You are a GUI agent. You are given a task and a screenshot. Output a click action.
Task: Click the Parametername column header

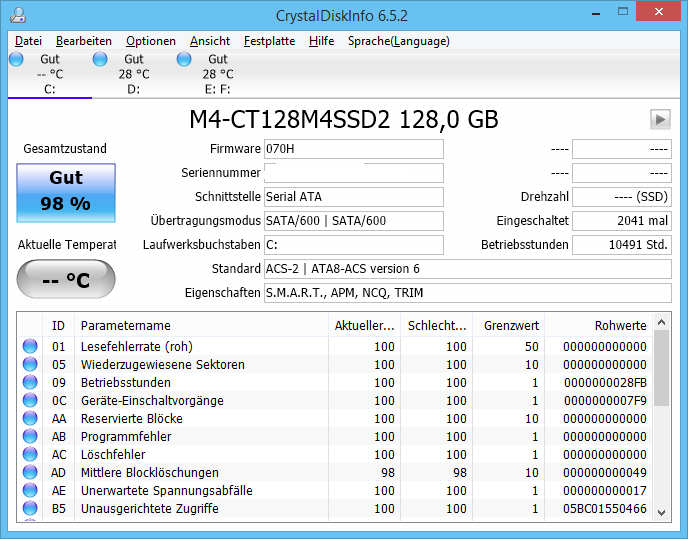(201, 325)
